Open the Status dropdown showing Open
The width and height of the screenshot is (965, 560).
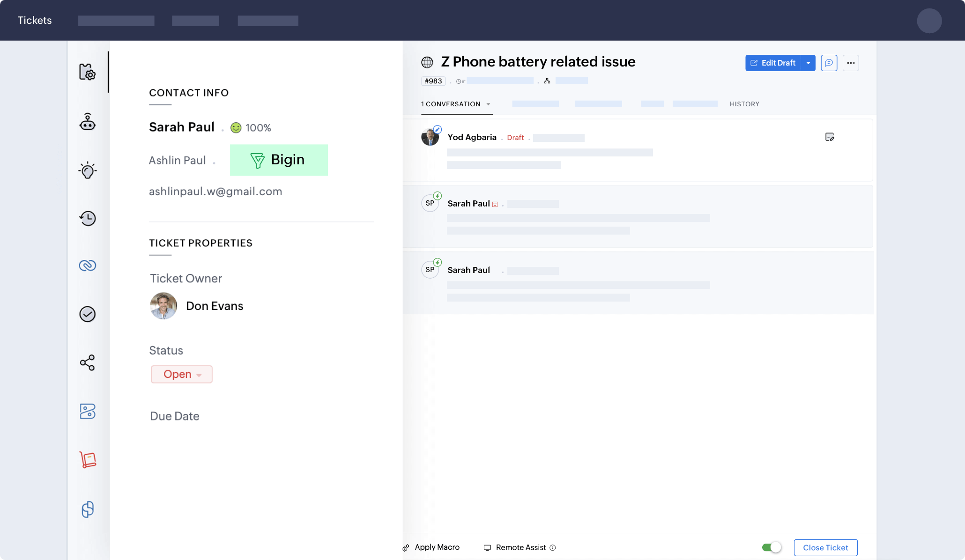182,374
